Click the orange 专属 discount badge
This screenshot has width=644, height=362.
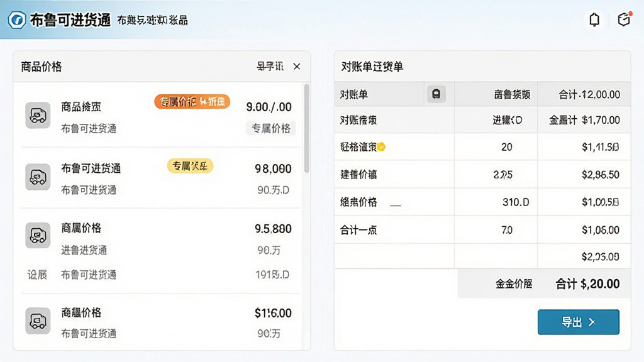[x=192, y=102]
